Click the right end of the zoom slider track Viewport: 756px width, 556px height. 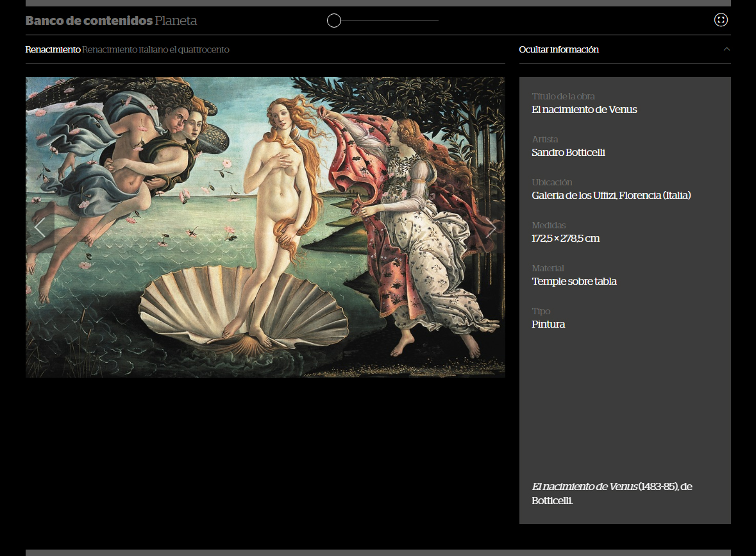(x=437, y=21)
